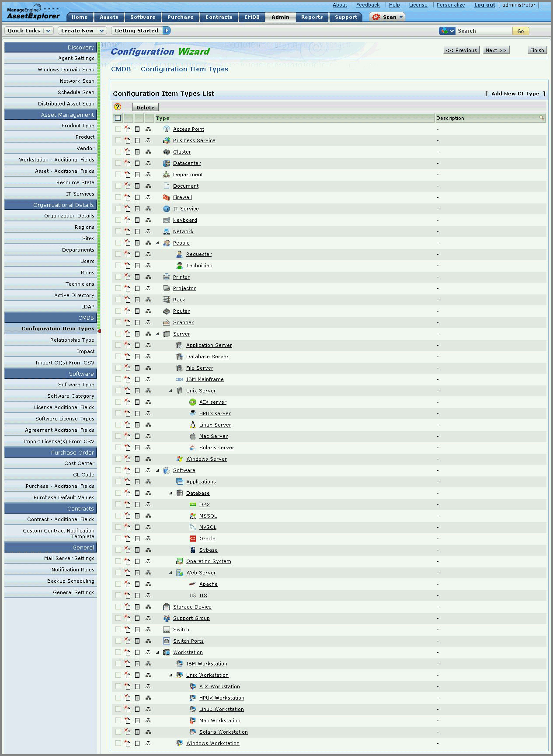
Task: Check the MySQL row checkbox
Action: (118, 527)
